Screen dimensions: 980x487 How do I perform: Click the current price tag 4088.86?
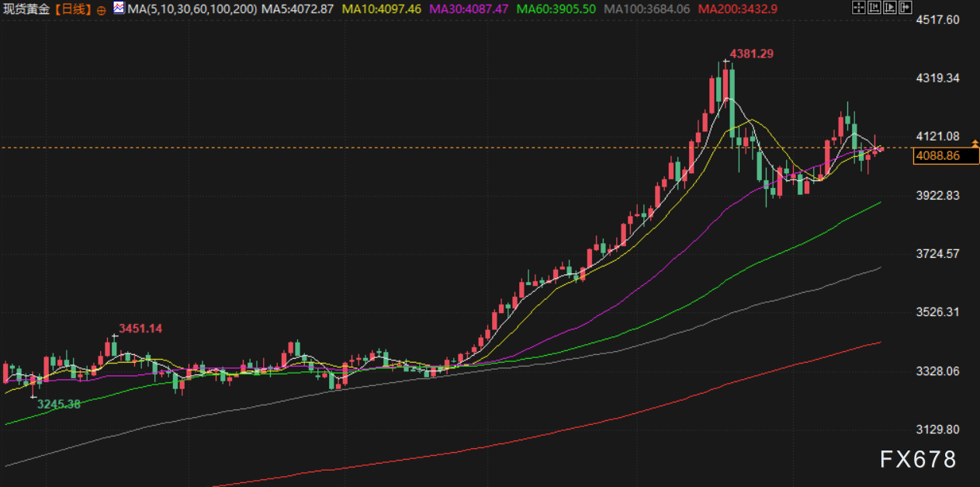pyautogui.click(x=937, y=156)
